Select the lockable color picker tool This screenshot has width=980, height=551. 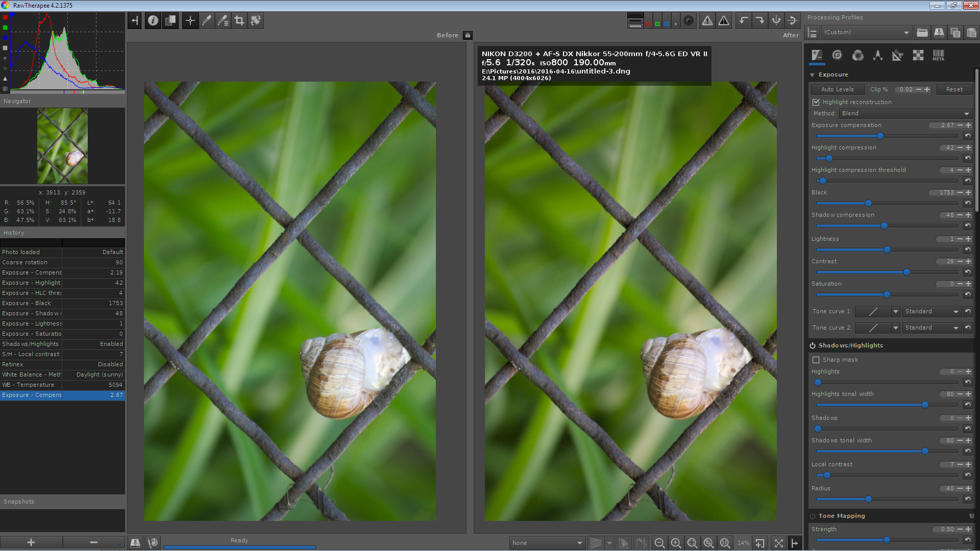point(223,21)
